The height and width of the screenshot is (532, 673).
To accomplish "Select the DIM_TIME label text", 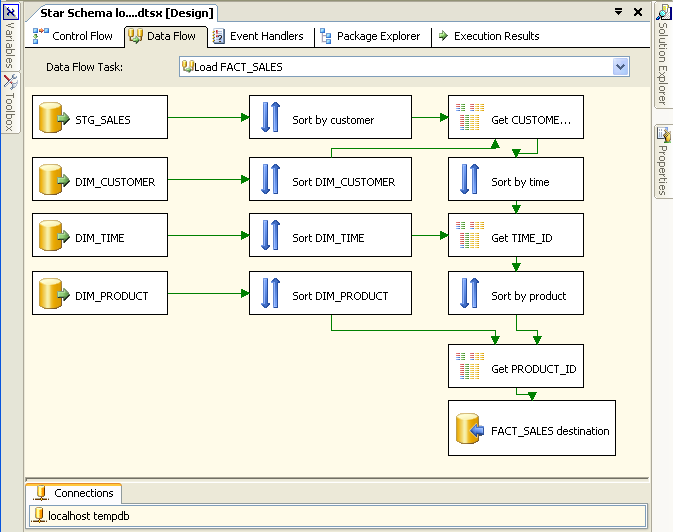I will pos(100,238).
